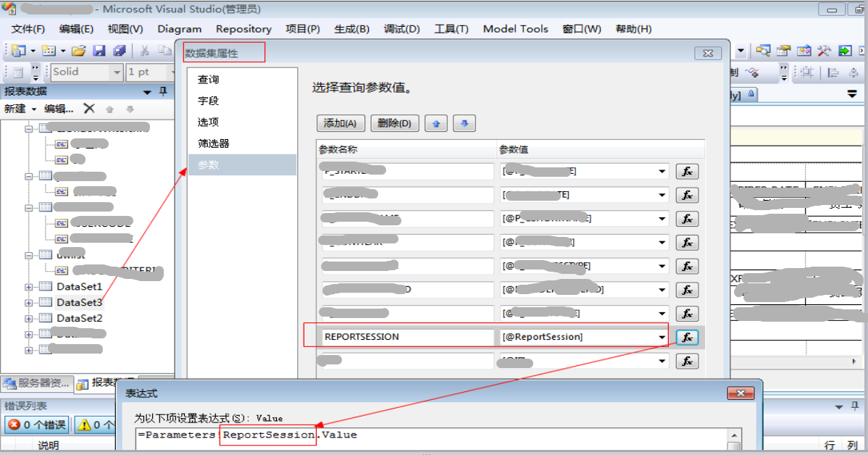Open the Properties Window toolbar icon
This screenshot has width=868, height=455.
pyautogui.click(x=783, y=51)
